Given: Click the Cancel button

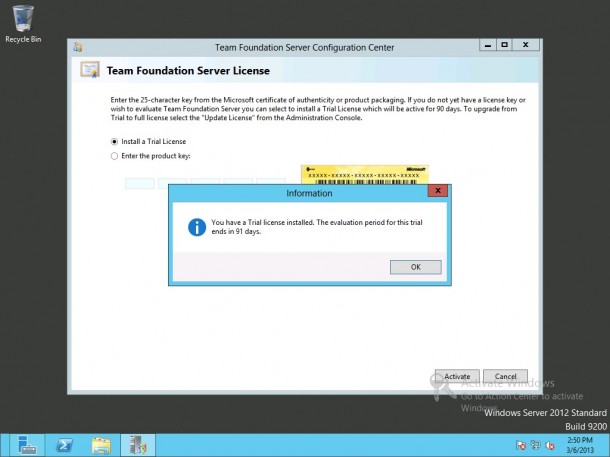Looking at the screenshot, I should pyautogui.click(x=505, y=376).
